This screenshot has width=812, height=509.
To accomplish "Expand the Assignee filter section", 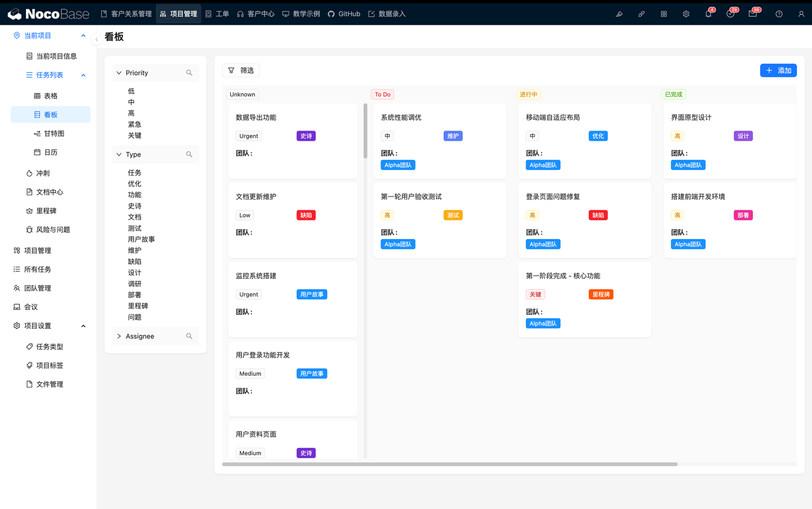I will pyautogui.click(x=119, y=336).
